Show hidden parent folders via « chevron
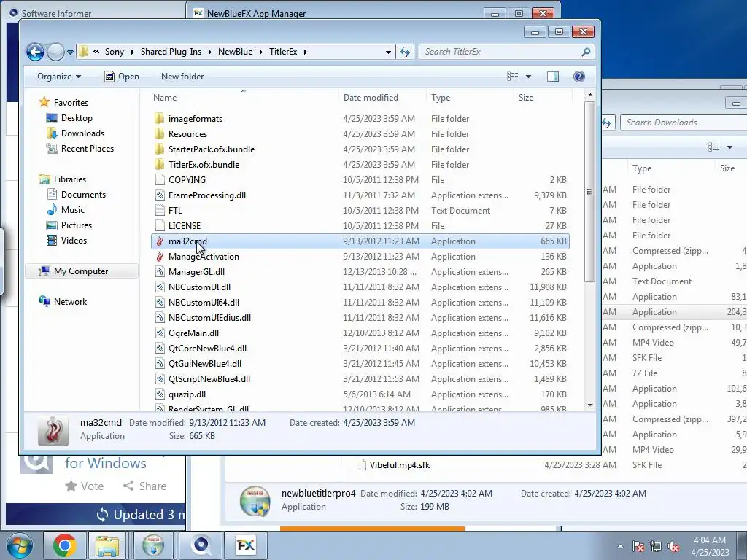Viewport: 747px width, 560px height. [x=96, y=52]
